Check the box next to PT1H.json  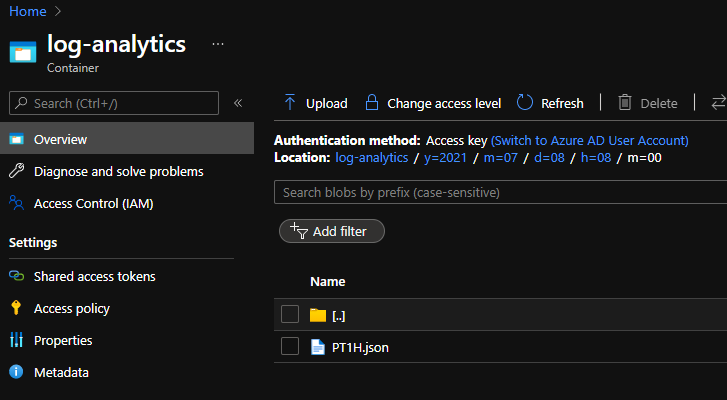click(x=290, y=346)
